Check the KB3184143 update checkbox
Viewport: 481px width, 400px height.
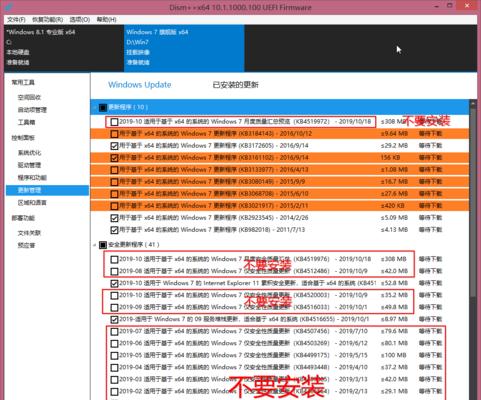click(114, 134)
